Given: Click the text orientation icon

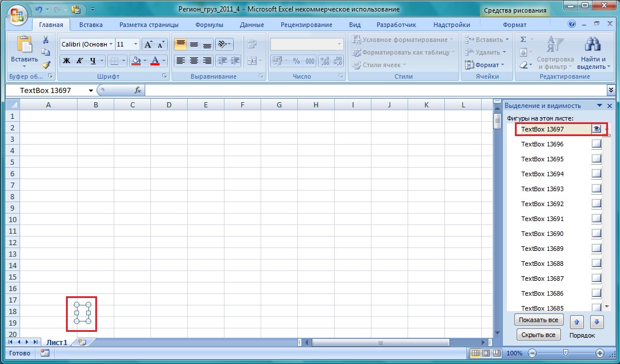Looking at the screenshot, I should click(x=222, y=44).
